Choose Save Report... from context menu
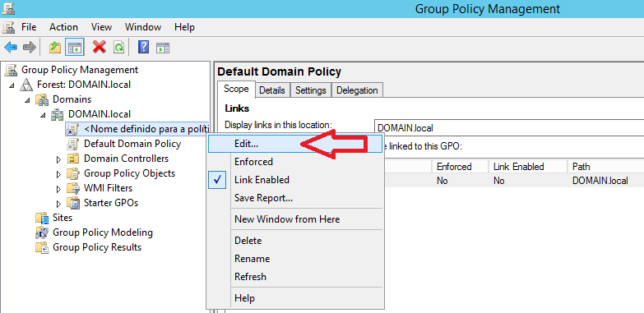The height and width of the screenshot is (313, 644). [295, 198]
